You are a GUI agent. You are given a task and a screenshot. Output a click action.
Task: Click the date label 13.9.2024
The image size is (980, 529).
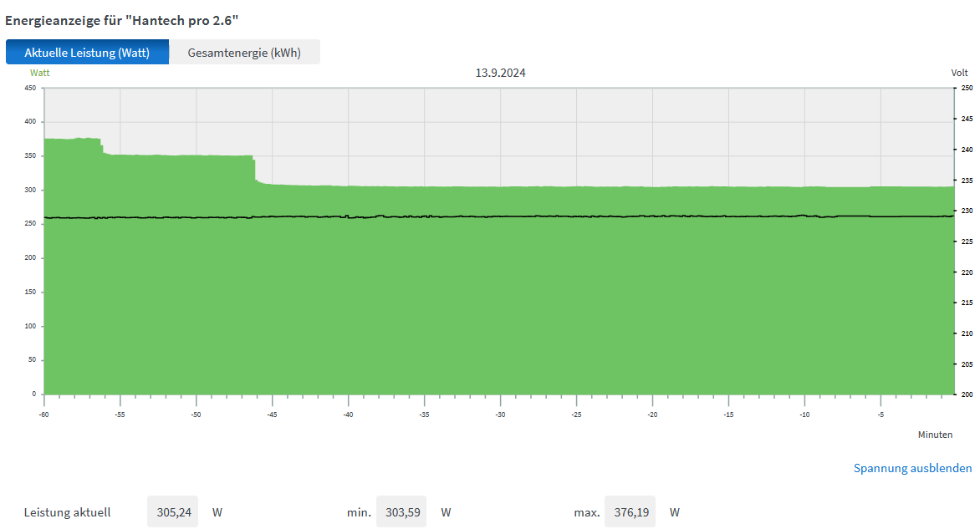[500, 73]
